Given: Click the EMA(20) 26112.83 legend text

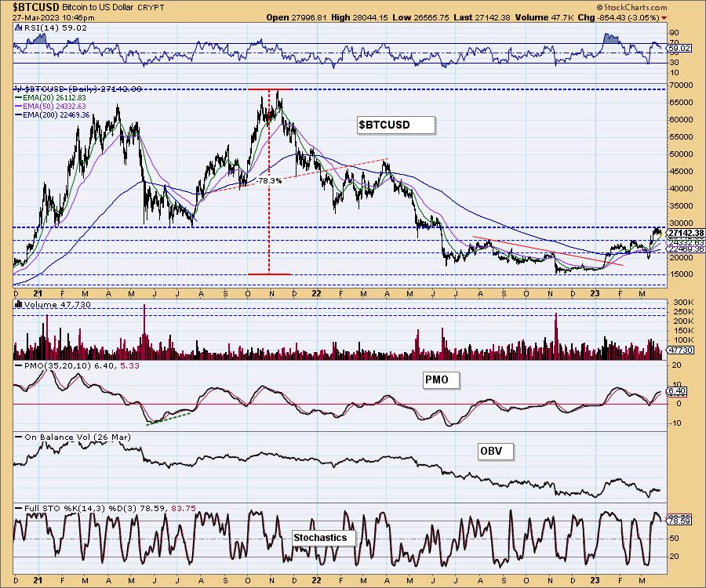Looking at the screenshot, I should tap(54, 98).
